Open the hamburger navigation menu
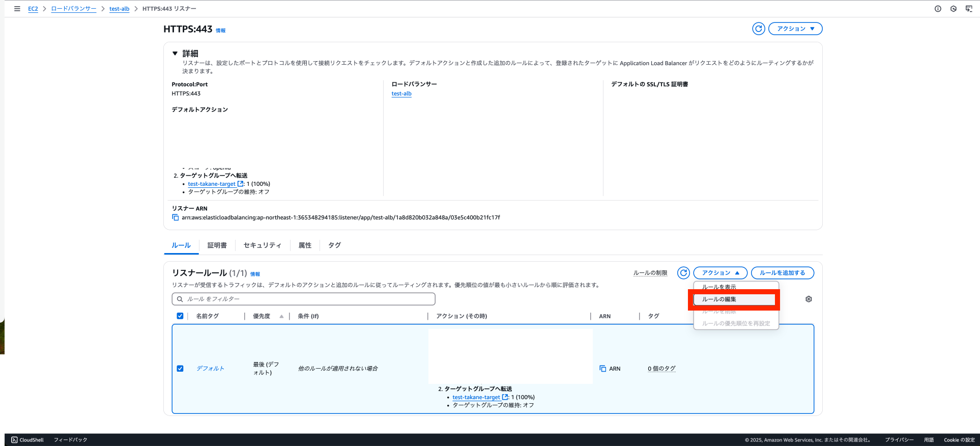This screenshot has height=446, width=980. point(17,9)
